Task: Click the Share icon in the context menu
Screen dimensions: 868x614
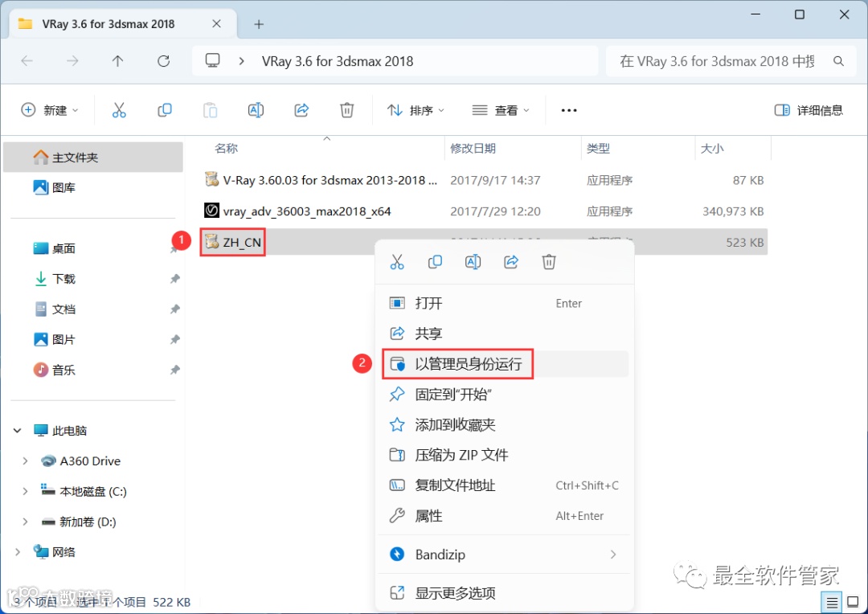Action: click(511, 261)
